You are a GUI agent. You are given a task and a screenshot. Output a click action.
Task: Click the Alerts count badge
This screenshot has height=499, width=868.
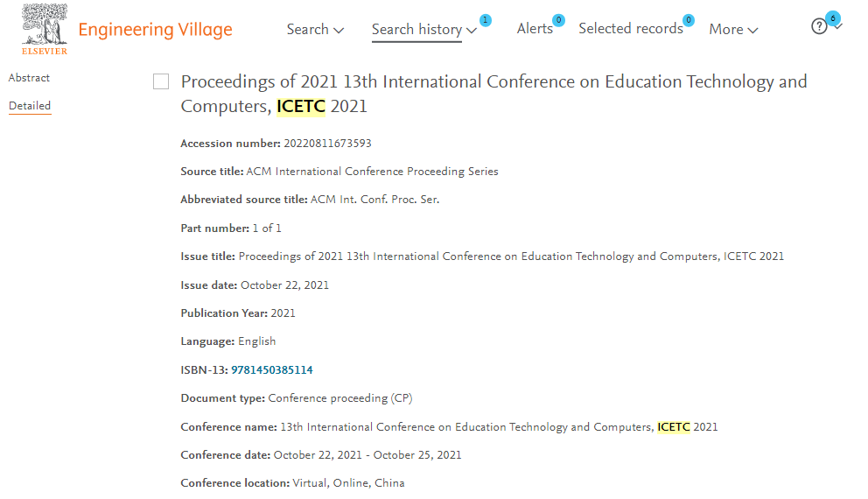click(x=558, y=20)
